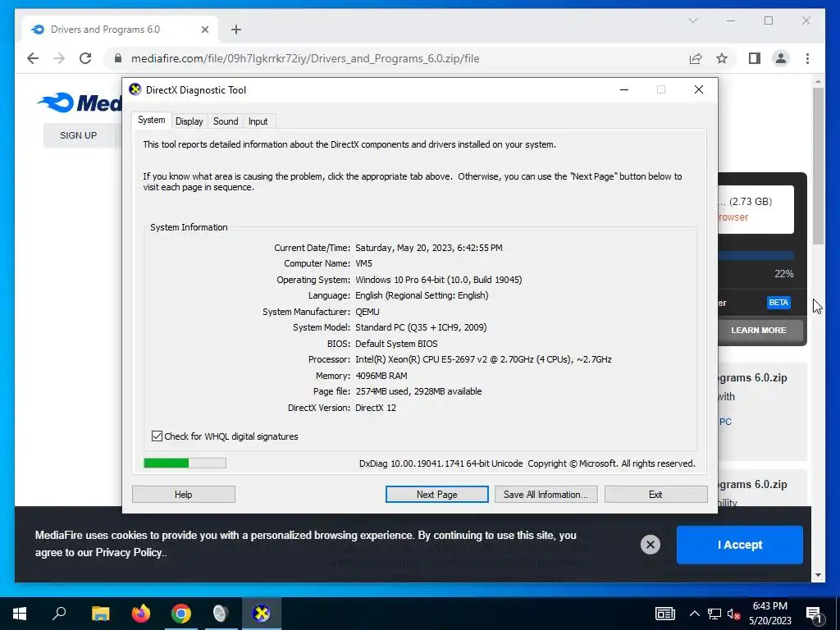Screen dimensions: 840x630
Task: Open Chrome profile avatar
Action: click(781, 58)
